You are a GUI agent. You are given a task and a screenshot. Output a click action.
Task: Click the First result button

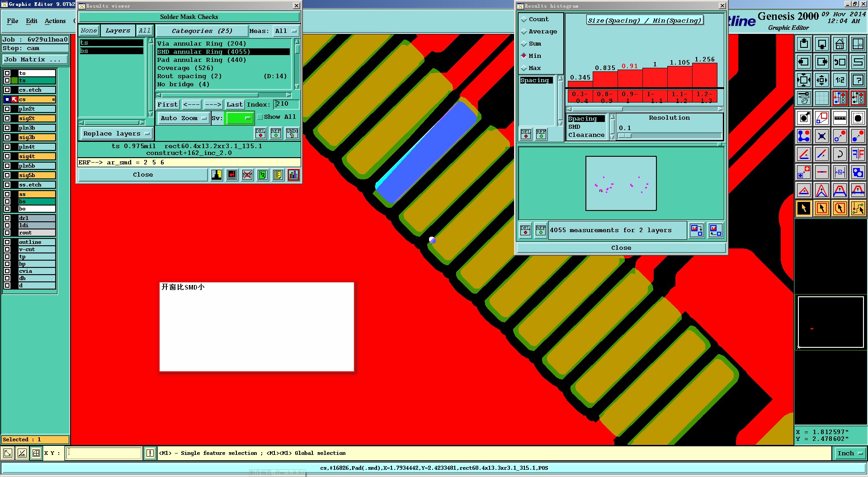coord(168,105)
